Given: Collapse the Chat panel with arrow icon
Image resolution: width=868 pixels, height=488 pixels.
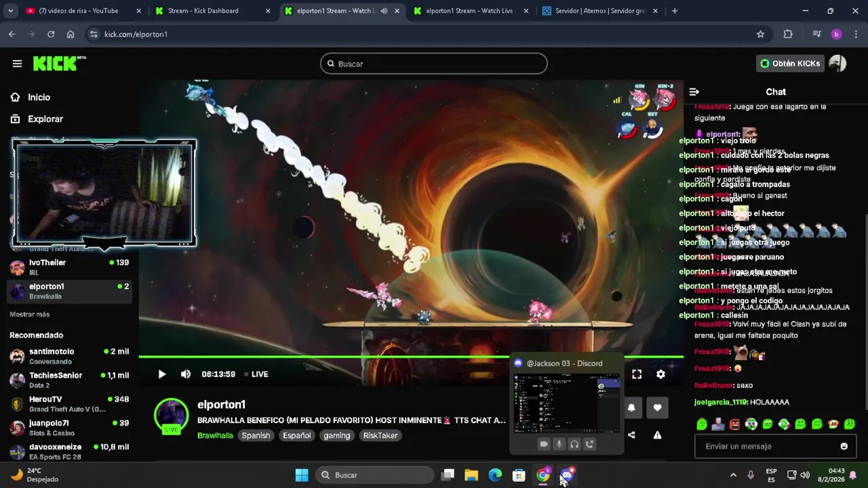Looking at the screenshot, I should click(694, 91).
